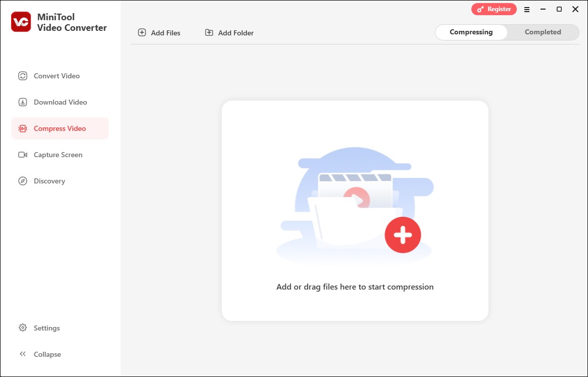Click the Add Files plus icon
Viewport: 588px width, 377px height.
(142, 33)
